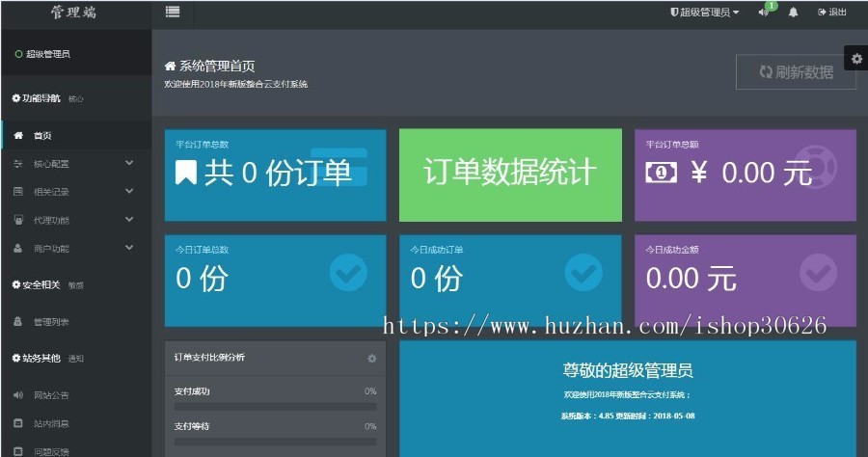Screen dimensions: 868x457
Task: Open the bell notifications icon
Action: [794, 13]
